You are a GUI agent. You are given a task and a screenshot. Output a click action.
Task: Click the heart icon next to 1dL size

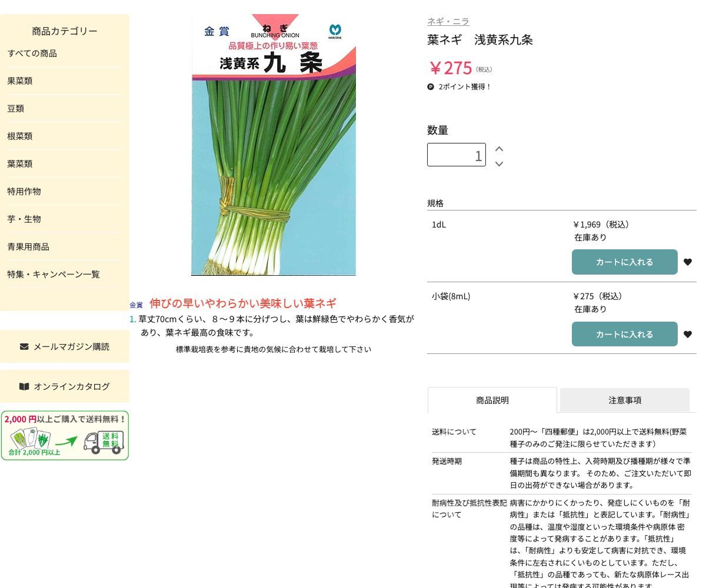[688, 262]
